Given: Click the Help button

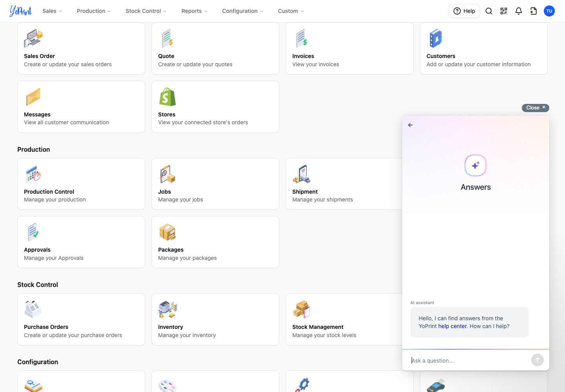Looking at the screenshot, I should click(464, 11).
